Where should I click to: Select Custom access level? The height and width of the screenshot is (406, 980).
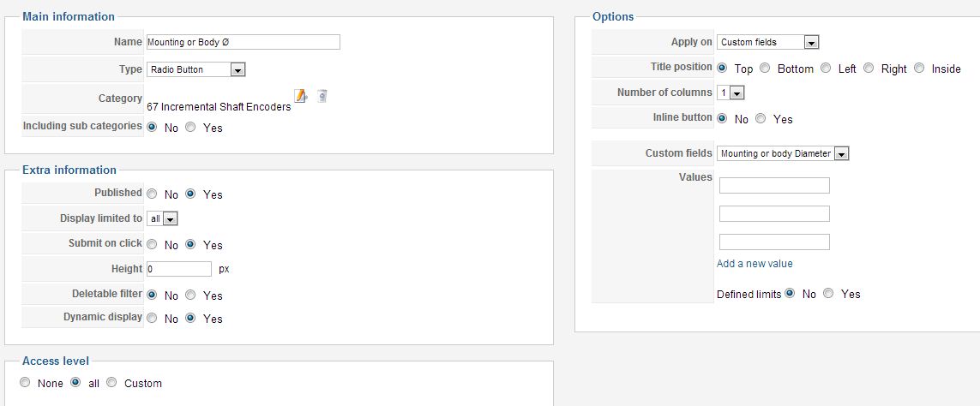(x=111, y=382)
